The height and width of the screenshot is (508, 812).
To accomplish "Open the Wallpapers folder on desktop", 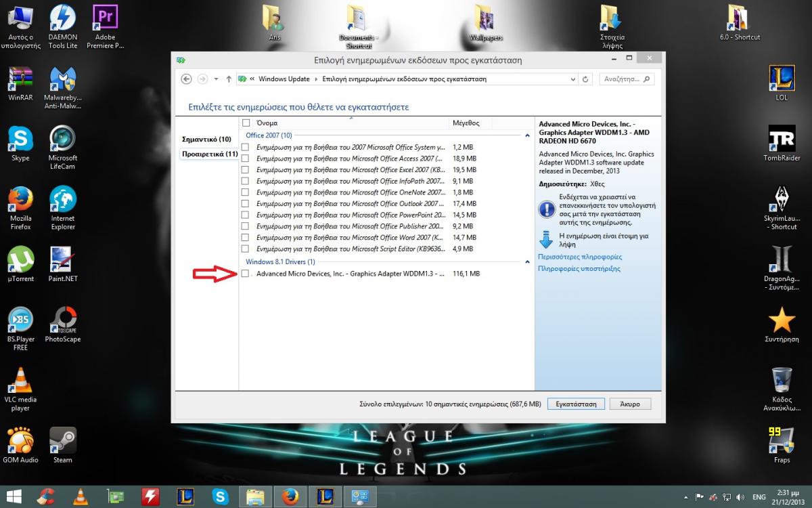I will coord(485,22).
